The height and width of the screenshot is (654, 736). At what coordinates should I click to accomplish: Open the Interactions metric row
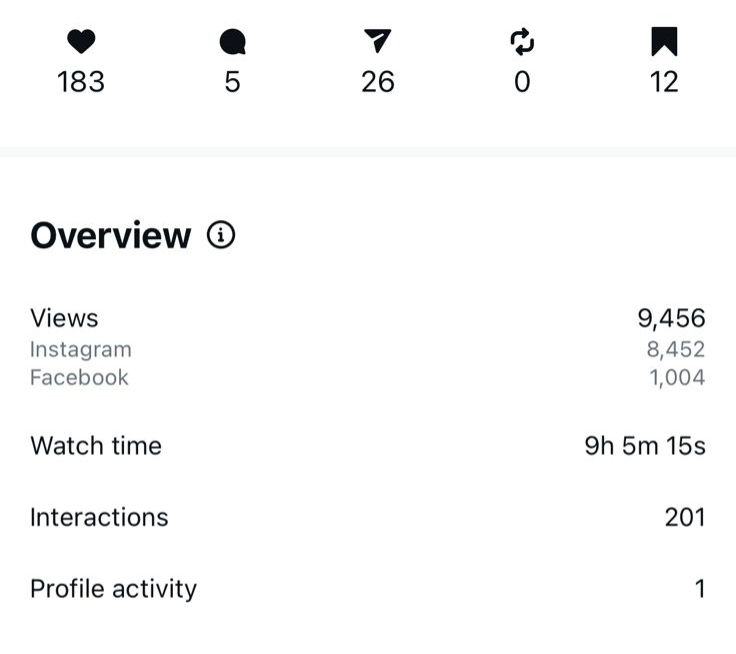pyautogui.click(x=99, y=517)
